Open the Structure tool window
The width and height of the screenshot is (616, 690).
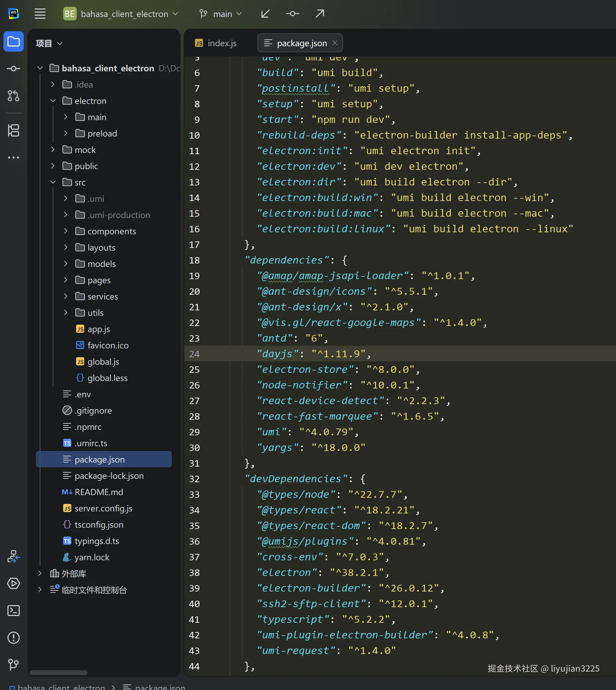[x=14, y=130]
